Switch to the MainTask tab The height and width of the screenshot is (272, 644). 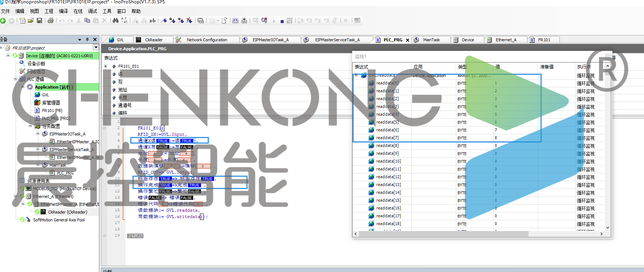coord(431,40)
